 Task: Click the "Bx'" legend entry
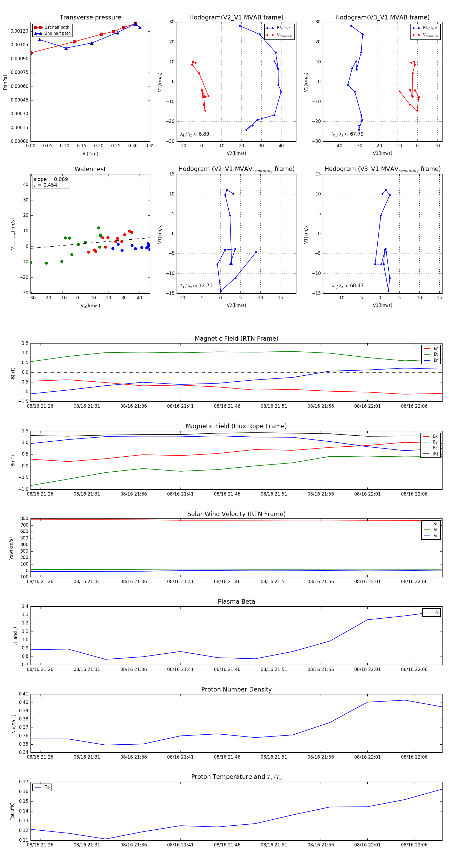(x=431, y=436)
